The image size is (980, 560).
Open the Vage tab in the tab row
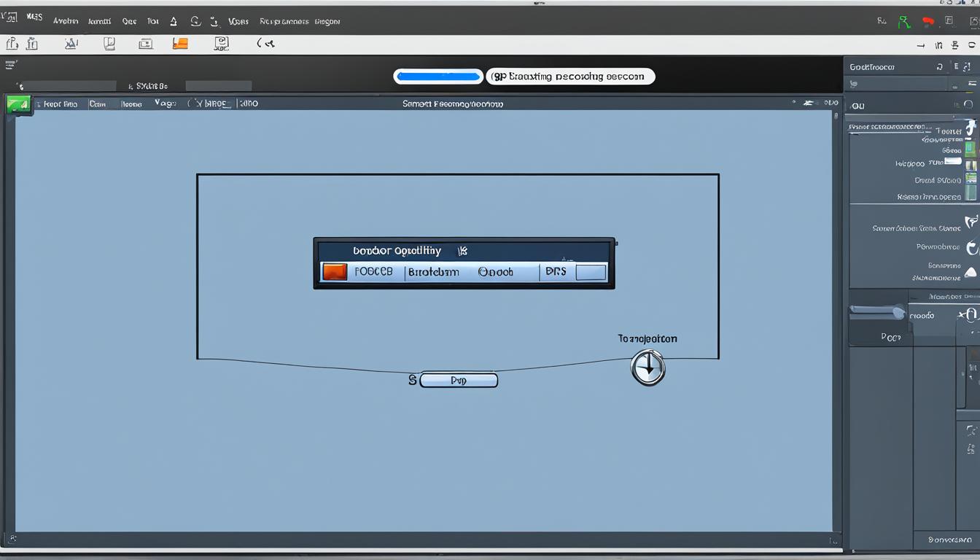click(166, 104)
